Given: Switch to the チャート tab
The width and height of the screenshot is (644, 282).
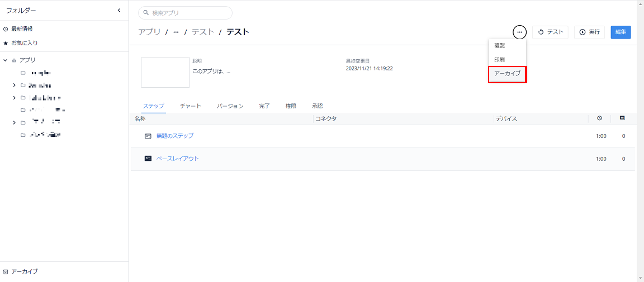Looking at the screenshot, I should point(190,106).
